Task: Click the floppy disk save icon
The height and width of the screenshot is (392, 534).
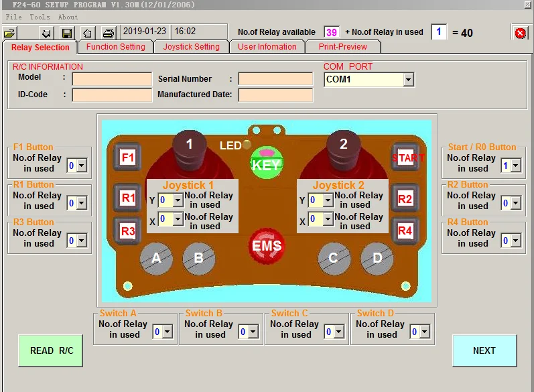Action: tap(67, 33)
